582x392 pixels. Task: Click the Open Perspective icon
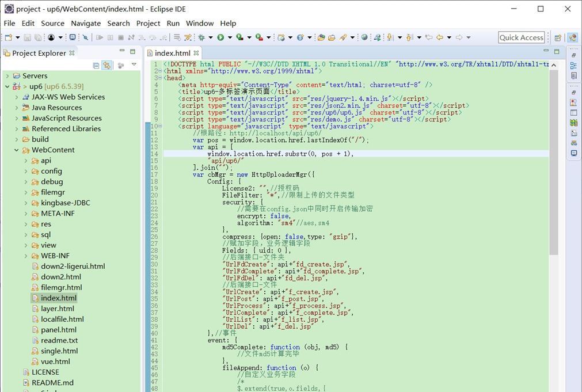pyautogui.click(x=558, y=37)
